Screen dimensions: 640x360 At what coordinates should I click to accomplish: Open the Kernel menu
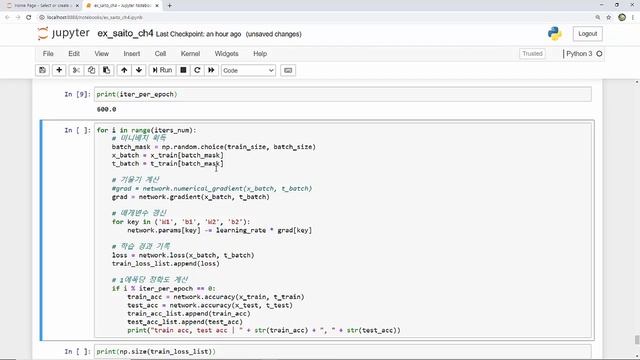[x=190, y=53]
